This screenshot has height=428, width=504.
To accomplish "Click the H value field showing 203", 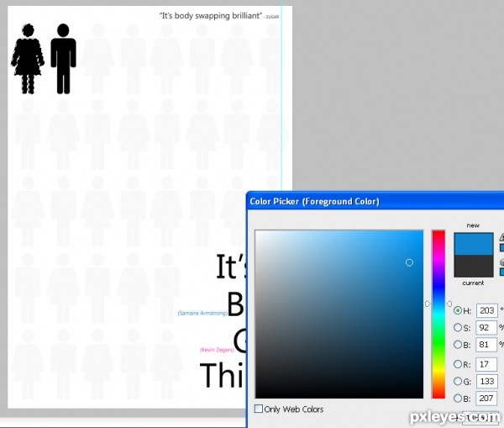I will [486, 310].
